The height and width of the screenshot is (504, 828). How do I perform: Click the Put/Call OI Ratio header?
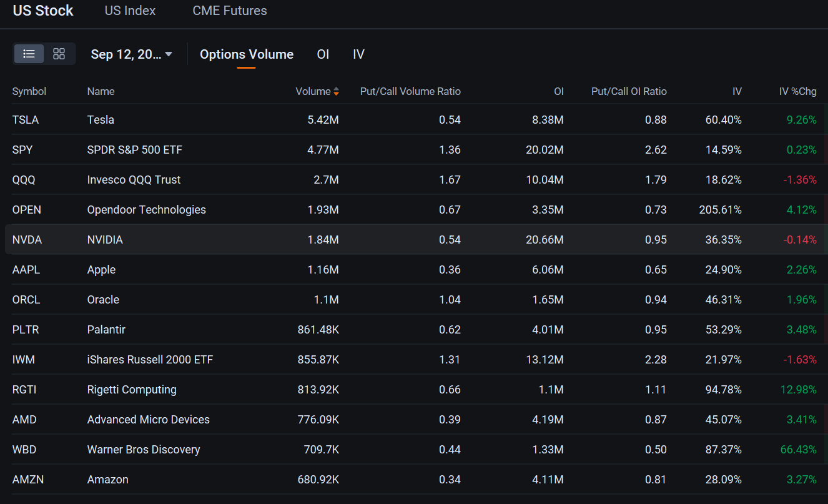(x=628, y=92)
